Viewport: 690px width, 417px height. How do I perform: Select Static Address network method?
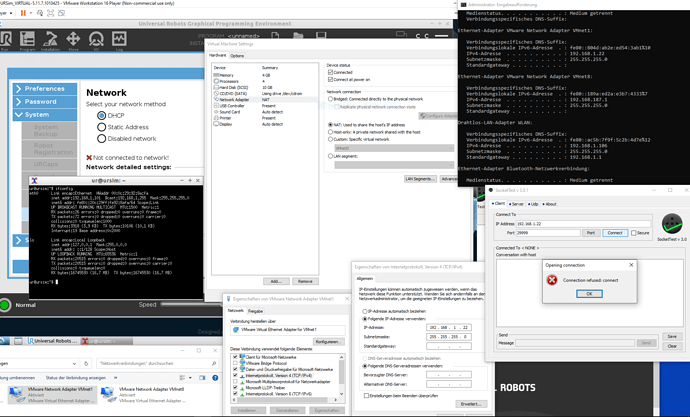(101, 127)
